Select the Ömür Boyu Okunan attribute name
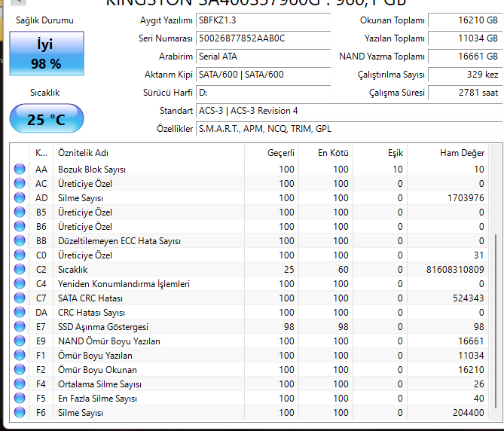504x431 pixels. point(97,370)
